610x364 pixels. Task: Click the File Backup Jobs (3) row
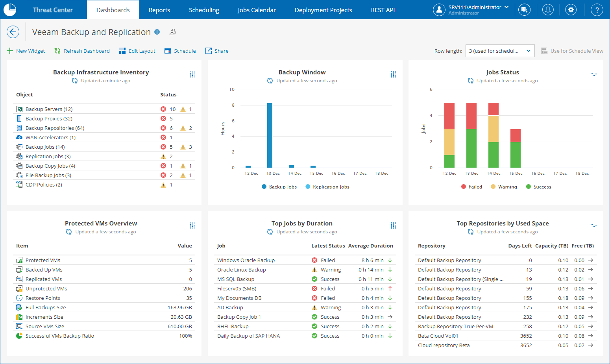click(104, 175)
